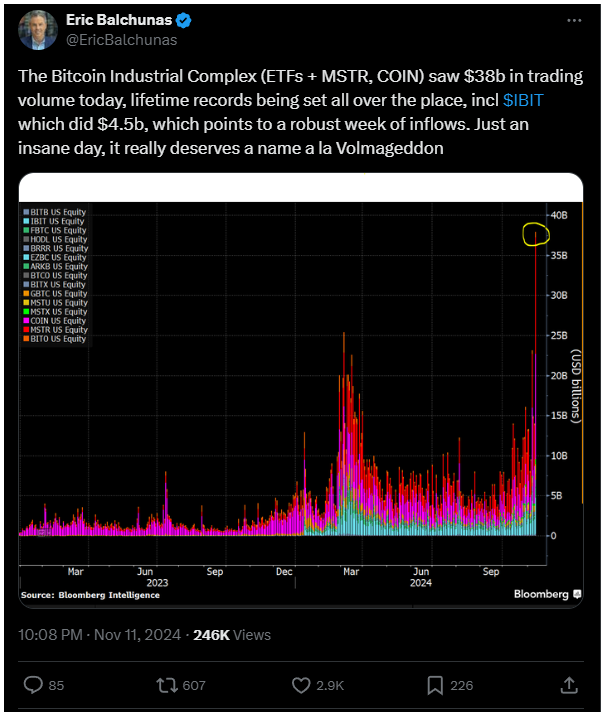Viewport: 605px width, 716px height.
Task: Click BITO US Equity legend entry
Action: click(x=54, y=339)
